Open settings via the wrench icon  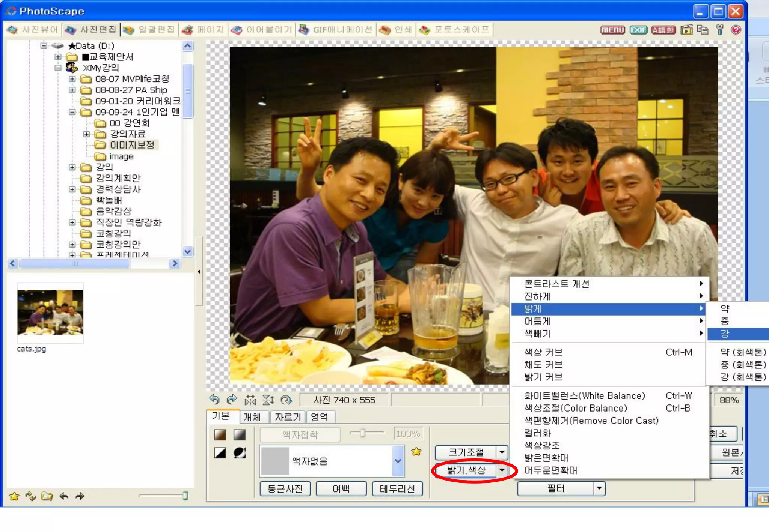(719, 30)
